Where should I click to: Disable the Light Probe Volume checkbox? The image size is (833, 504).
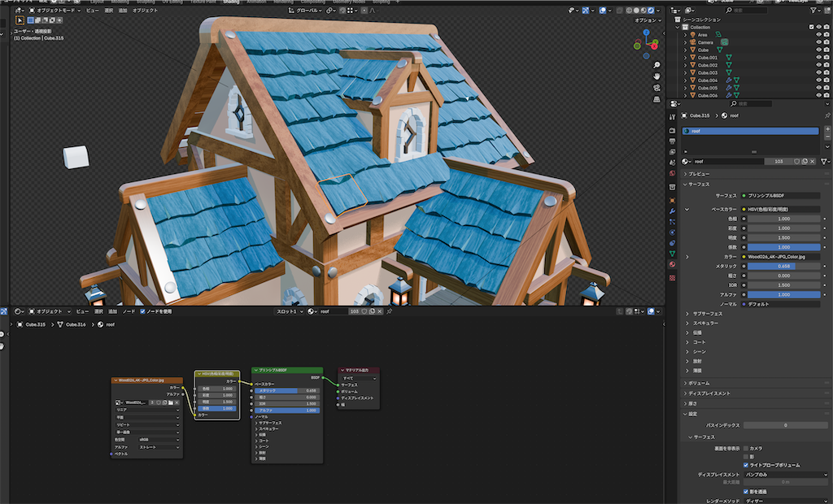click(x=746, y=465)
